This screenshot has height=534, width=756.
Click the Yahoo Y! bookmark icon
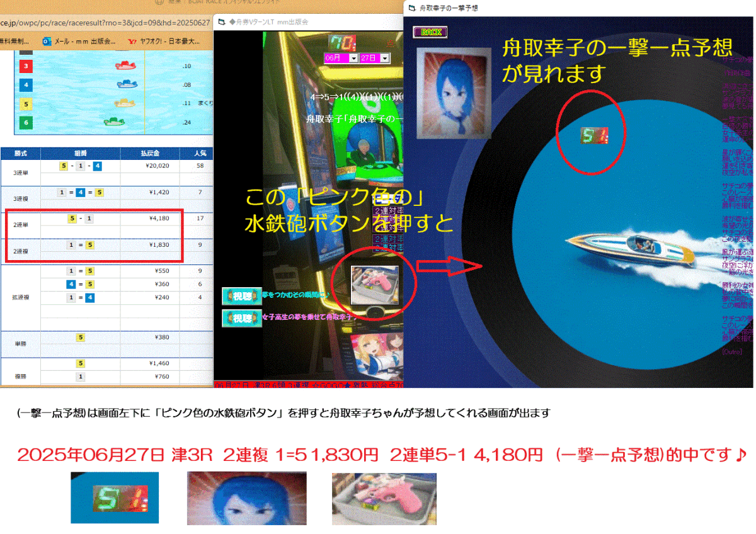pos(132,41)
